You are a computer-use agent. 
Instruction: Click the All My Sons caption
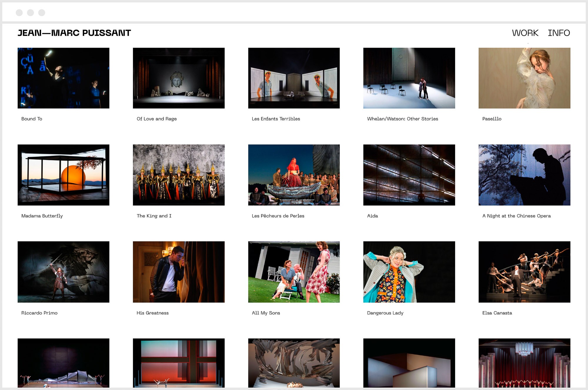pos(266,313)
